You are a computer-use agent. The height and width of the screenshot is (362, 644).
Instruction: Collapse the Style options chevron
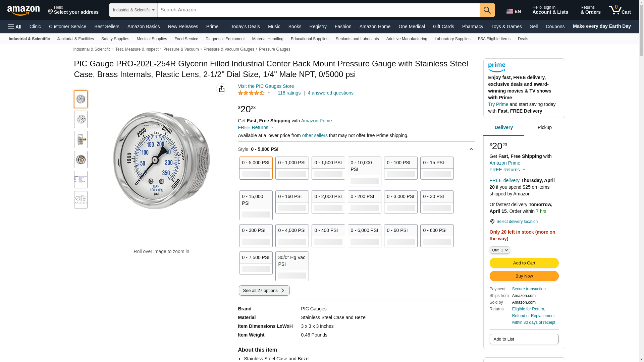point(471,149)
